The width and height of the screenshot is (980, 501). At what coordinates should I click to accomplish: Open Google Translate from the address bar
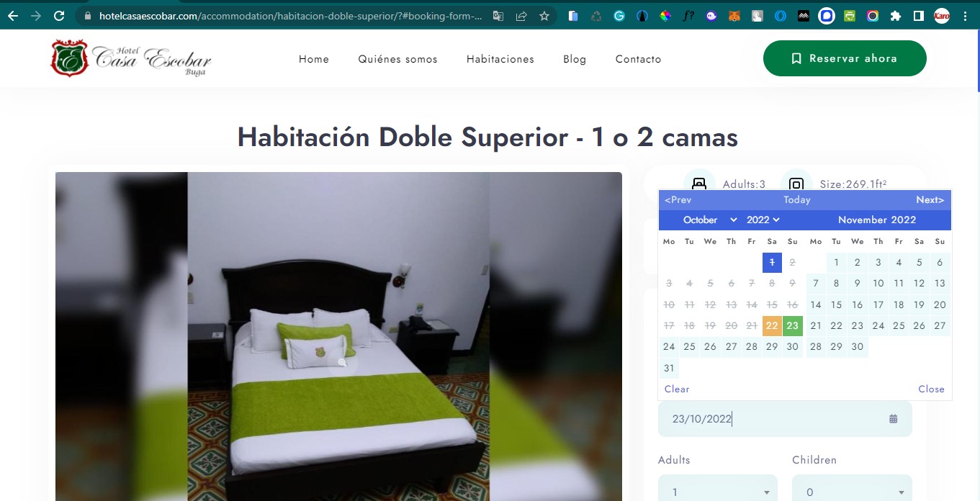498,15
